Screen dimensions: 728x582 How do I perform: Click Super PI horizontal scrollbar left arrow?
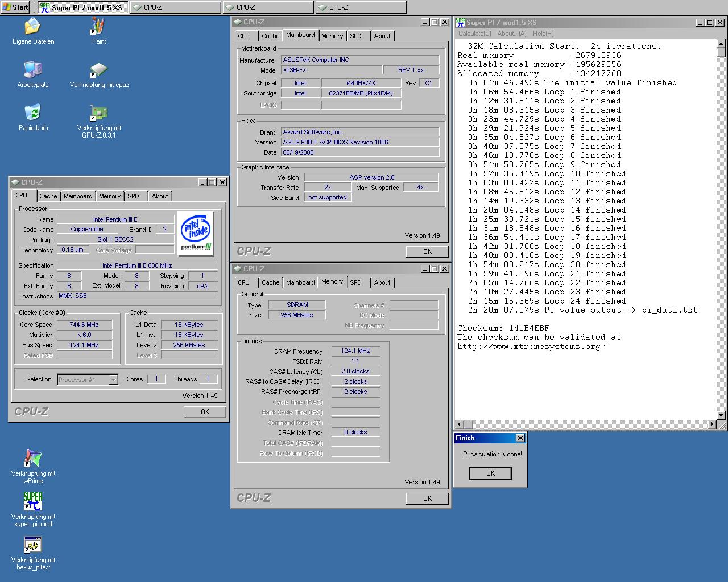(x=460, y=425)
